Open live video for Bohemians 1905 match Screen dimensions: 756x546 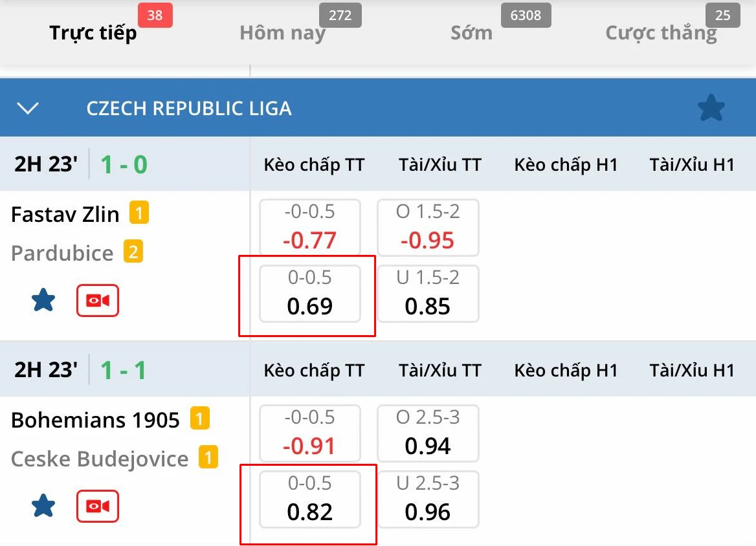coord(98,505)
